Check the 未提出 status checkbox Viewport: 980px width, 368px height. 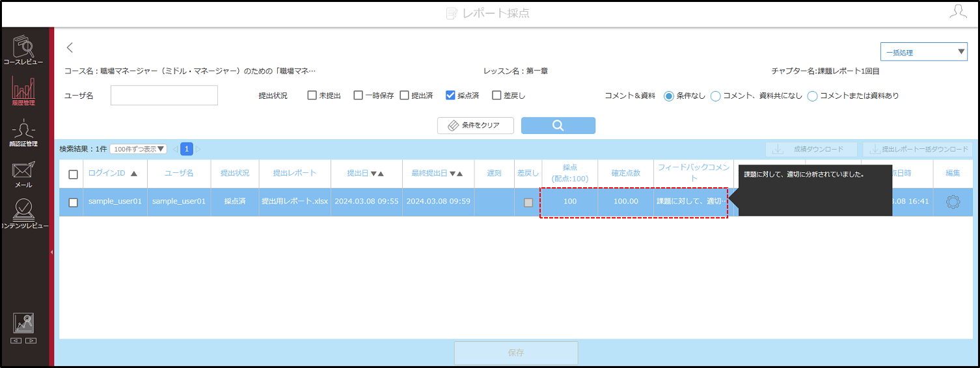[312, 96]
